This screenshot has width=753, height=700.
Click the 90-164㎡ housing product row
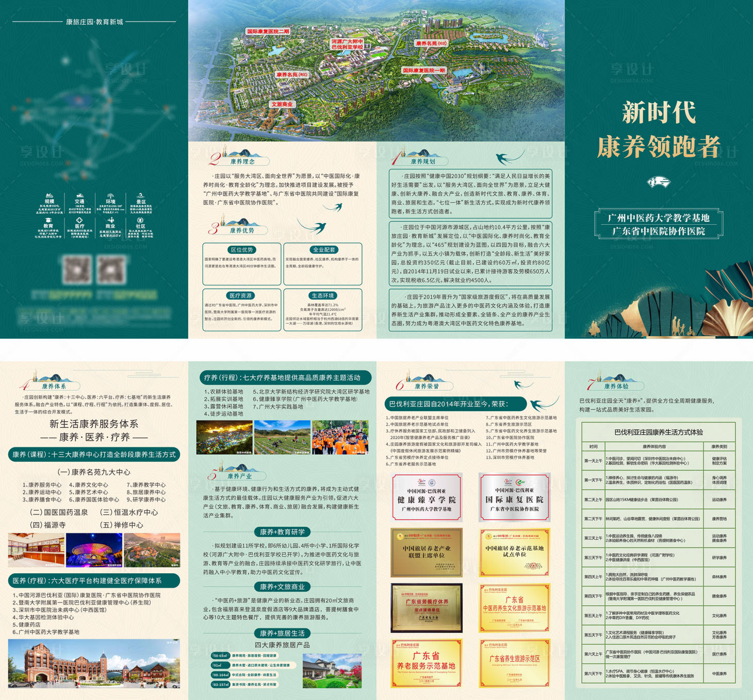[x=245, y=675]
